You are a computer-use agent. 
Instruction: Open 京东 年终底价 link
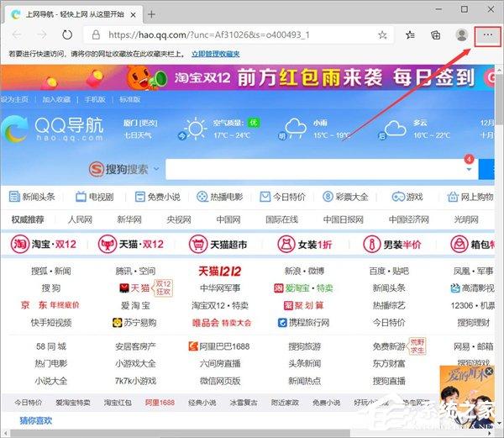[x=50, y=305]
